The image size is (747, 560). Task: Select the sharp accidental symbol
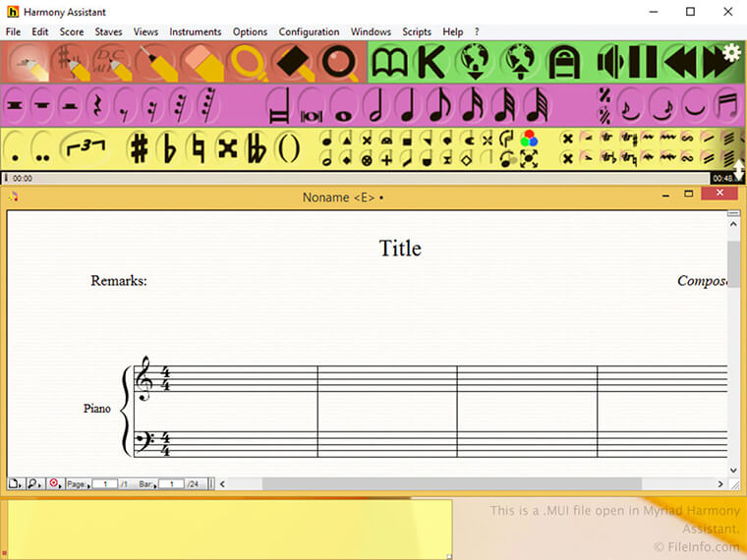point(140,148)
